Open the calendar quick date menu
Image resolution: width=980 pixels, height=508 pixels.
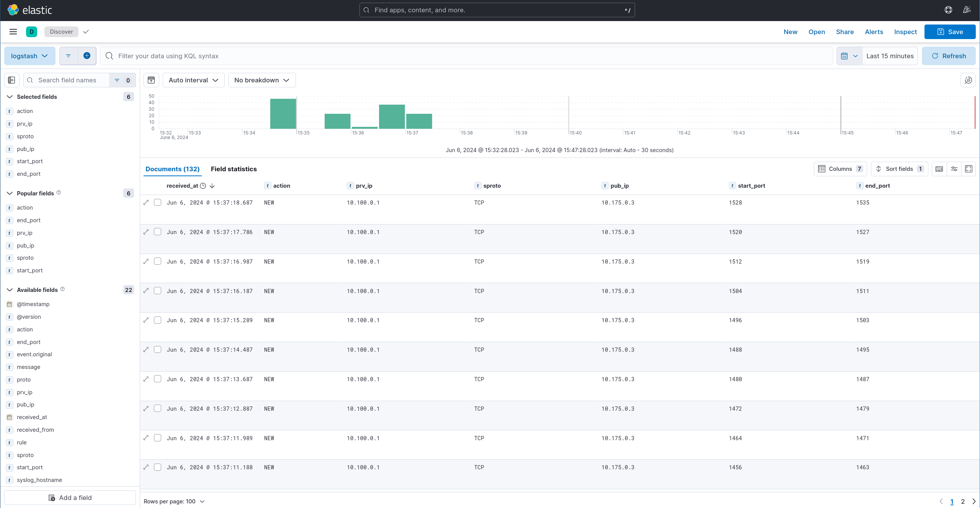[x=849, y=56]
